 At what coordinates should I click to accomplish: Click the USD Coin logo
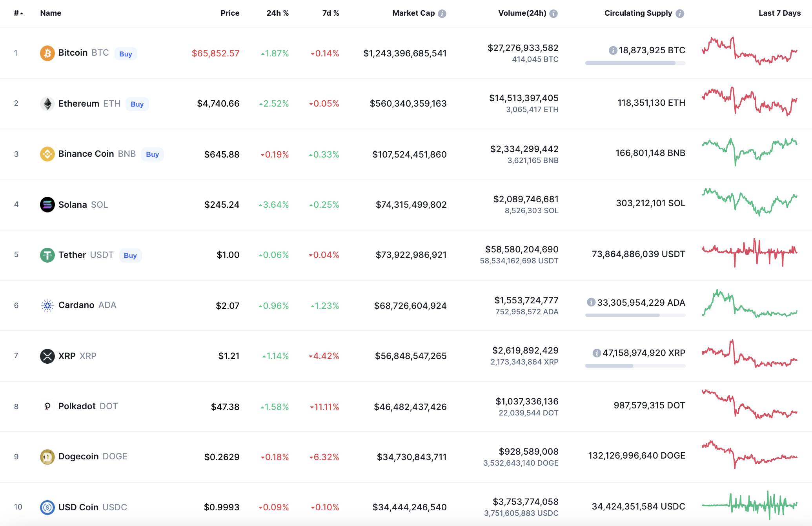(47, 507)
